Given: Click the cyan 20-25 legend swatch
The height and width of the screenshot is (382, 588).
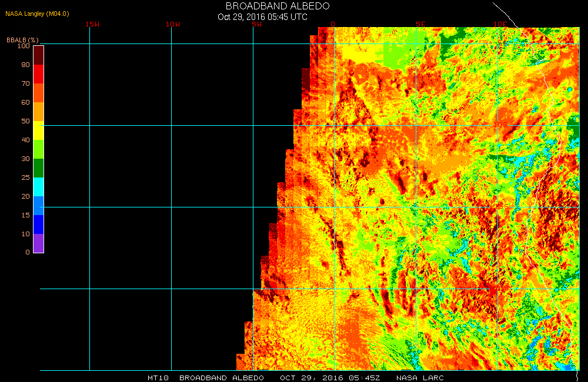Looking at the screenshot, I should [38, 187].
